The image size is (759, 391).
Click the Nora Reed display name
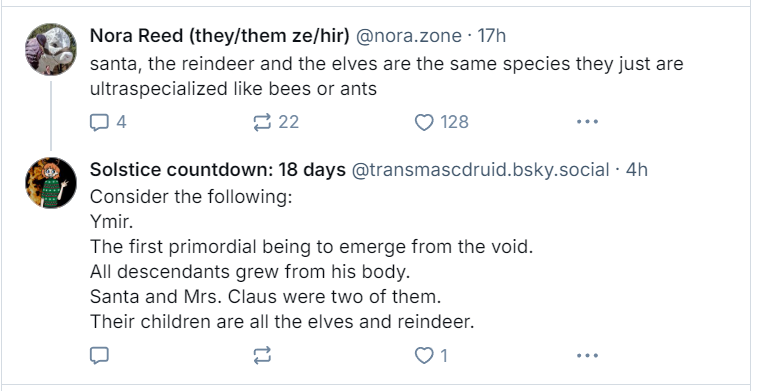tap(219, 36)
